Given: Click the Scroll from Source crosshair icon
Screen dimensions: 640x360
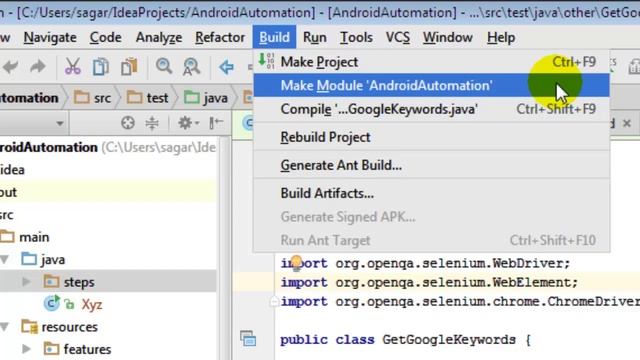Looking at the screenshot, I should point(128,122).
